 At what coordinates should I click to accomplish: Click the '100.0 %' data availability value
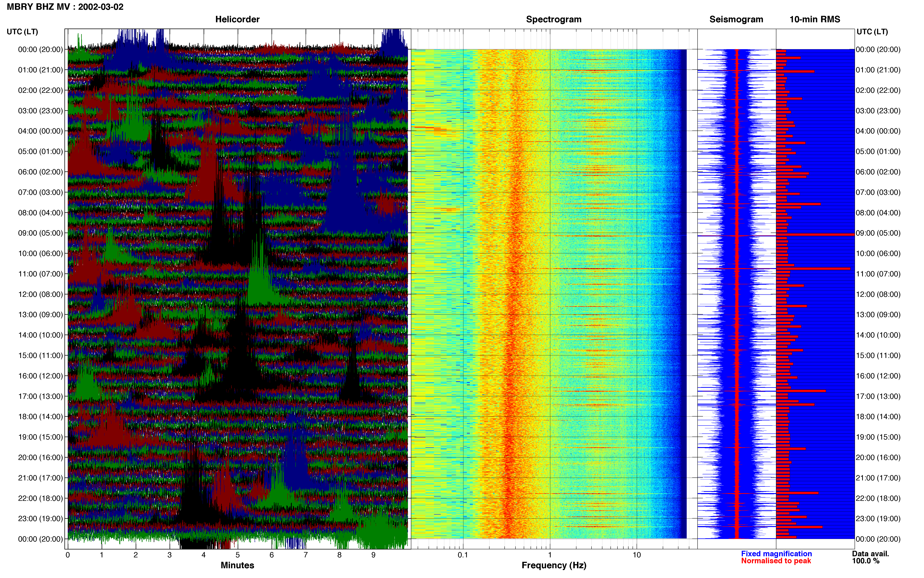click(865, 561)
